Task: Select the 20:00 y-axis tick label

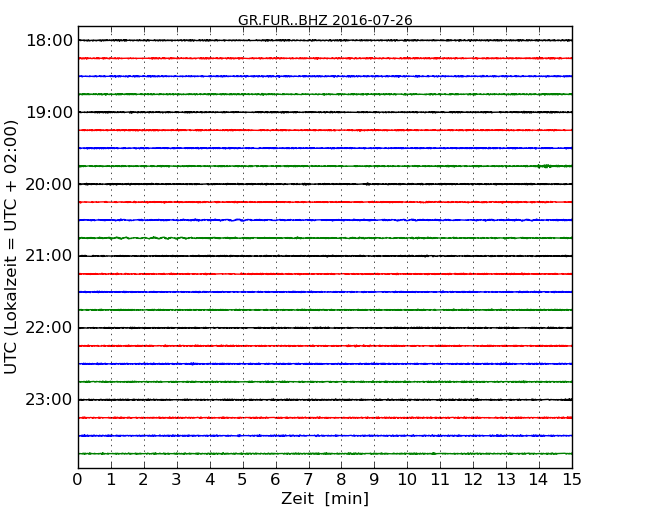Action: [49, 184]
